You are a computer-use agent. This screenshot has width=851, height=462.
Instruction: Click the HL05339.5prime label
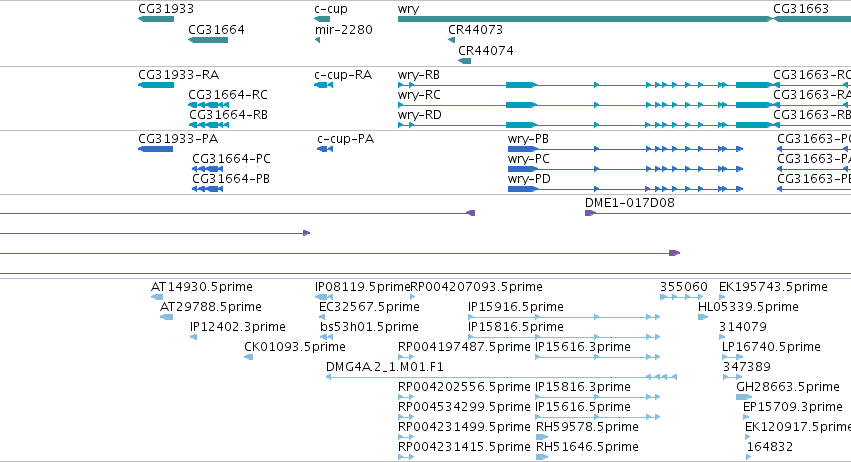click(x=748, y=307)
